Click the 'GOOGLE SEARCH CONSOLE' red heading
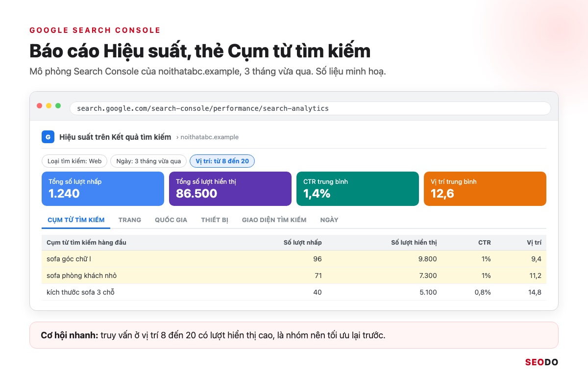Viewport: 588px width, 378px height. (x=95, y=30)
